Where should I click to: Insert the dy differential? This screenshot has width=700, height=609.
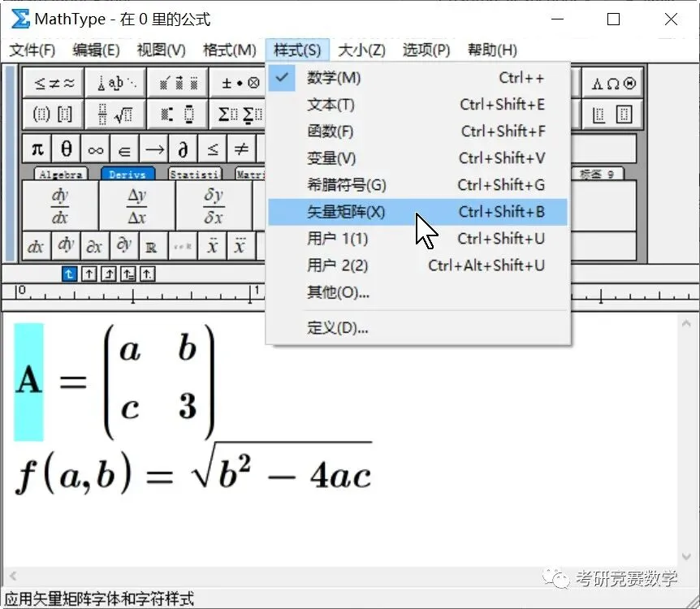click(66, 245)
